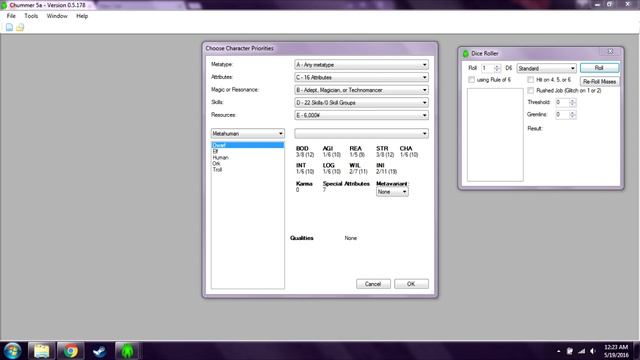Launch Chrome from the taskbar
640x360 pixels.
(70, 351)
